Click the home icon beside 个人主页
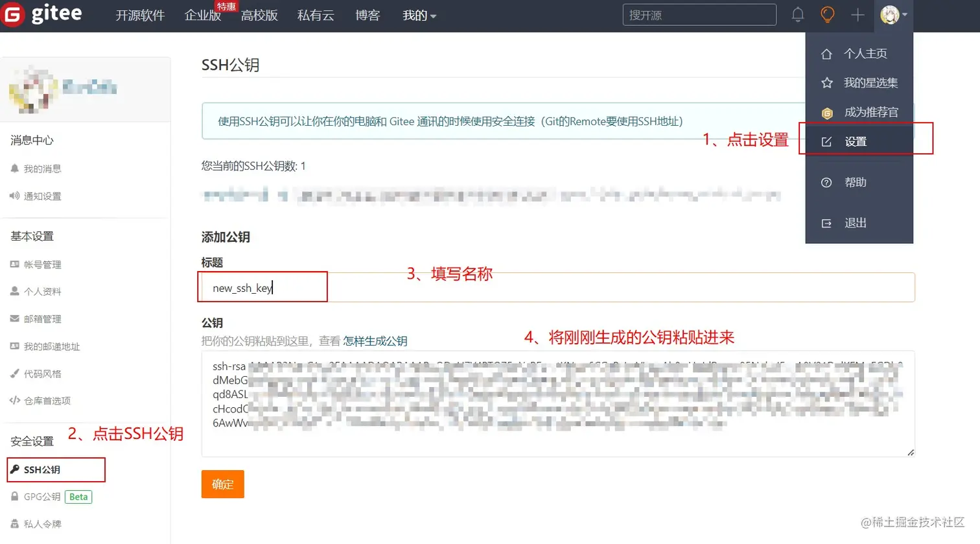Screen dimensions: 980x544 [826, 54]
